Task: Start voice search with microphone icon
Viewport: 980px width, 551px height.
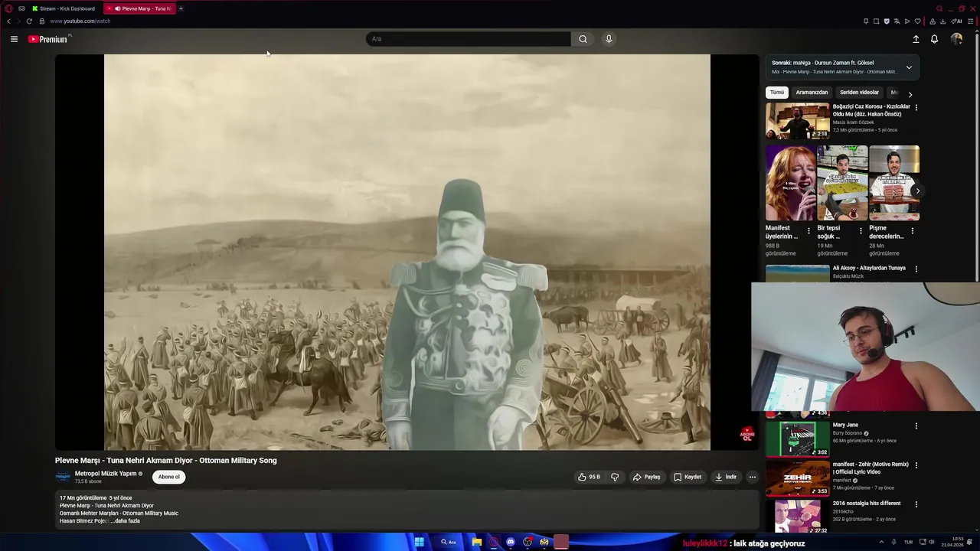Action: coord(609,39)
